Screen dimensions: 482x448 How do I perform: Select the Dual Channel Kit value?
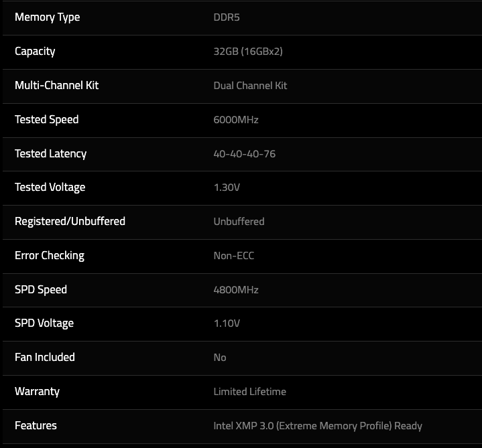point(250,85)
